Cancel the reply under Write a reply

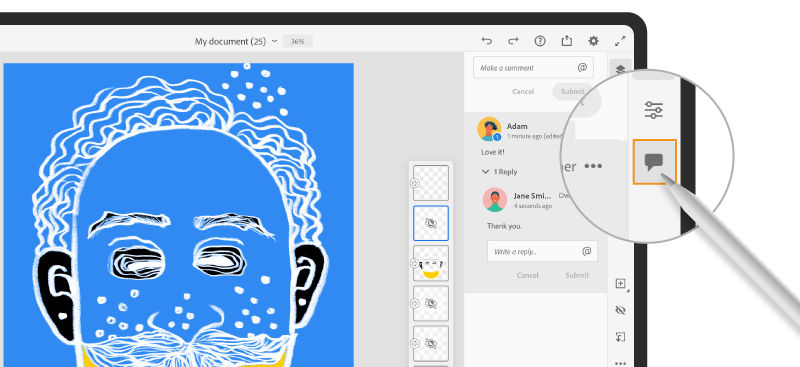[x=528, y=275]
